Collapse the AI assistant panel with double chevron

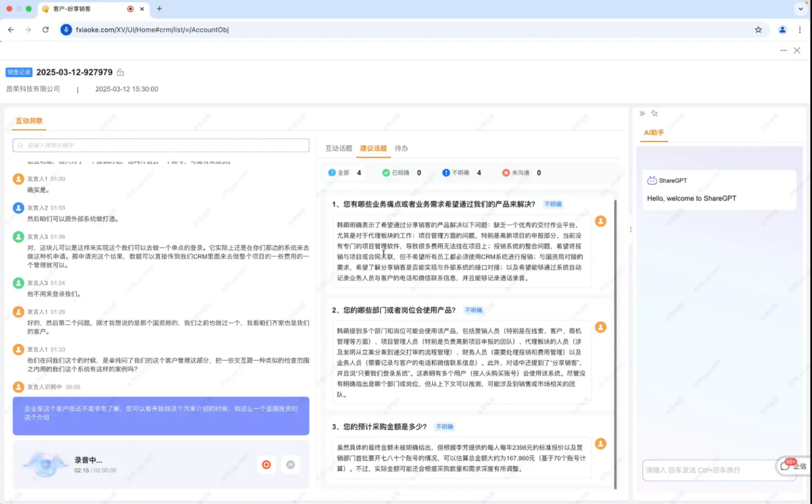(x=642, y=113)
